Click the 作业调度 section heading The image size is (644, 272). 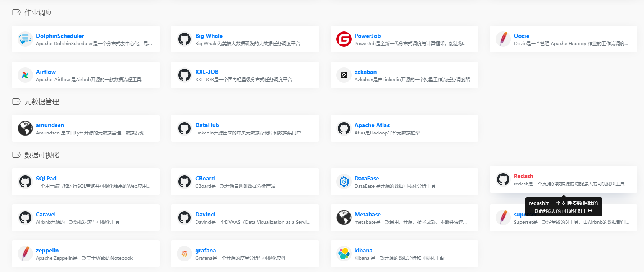(38, 13)
